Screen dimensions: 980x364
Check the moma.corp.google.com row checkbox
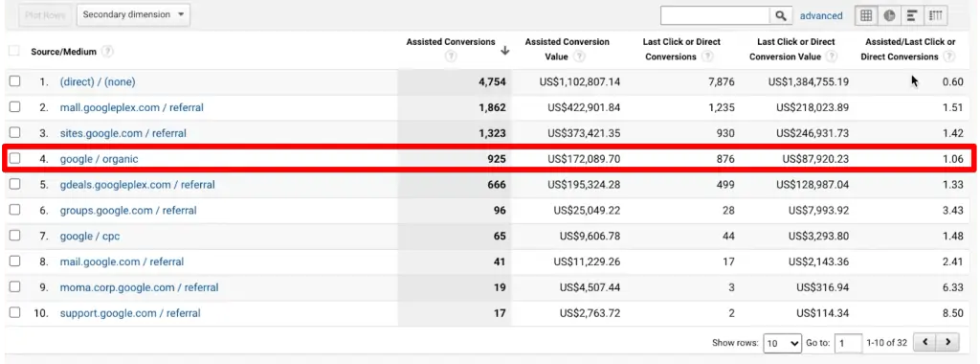[14, 287]
